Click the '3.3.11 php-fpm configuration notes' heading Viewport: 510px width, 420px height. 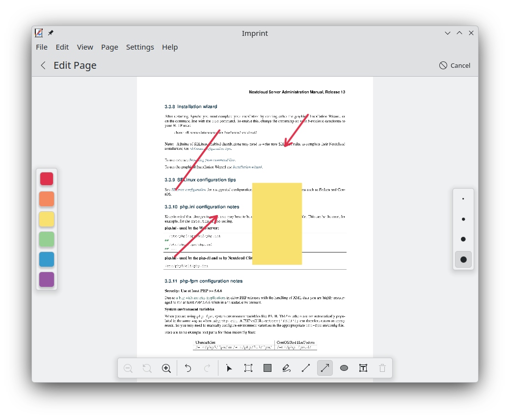pyautogui.click(x=203, y=281)
